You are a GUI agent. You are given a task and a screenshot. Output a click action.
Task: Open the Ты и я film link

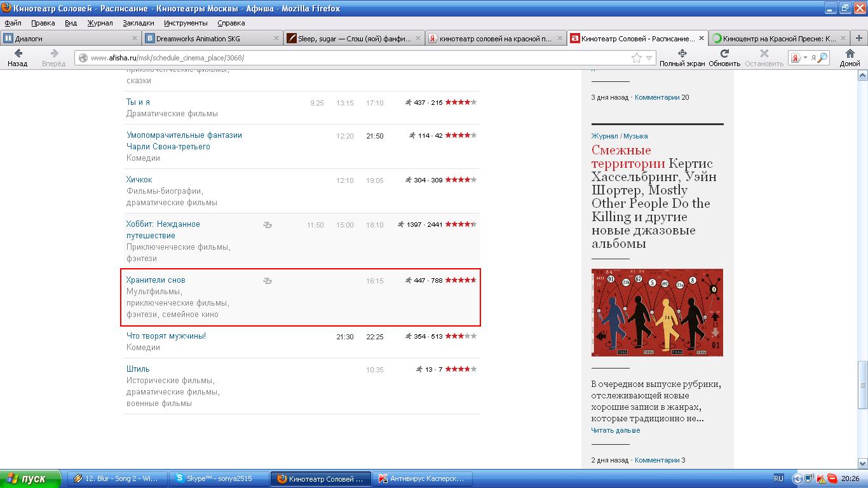click(x=138, y=102)
